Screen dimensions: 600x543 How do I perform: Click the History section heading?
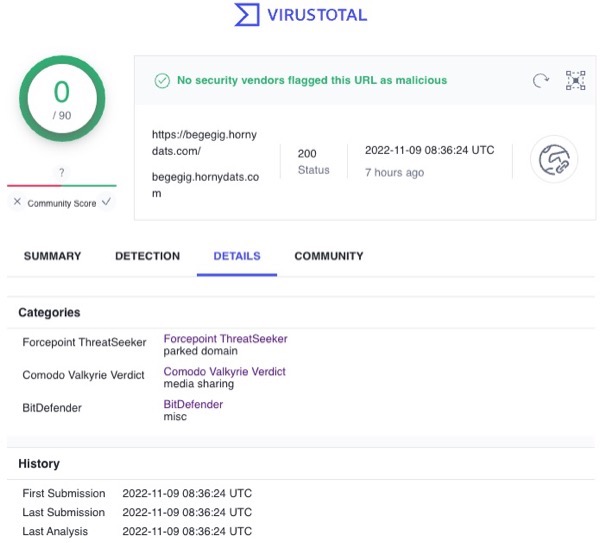[39, 464]
